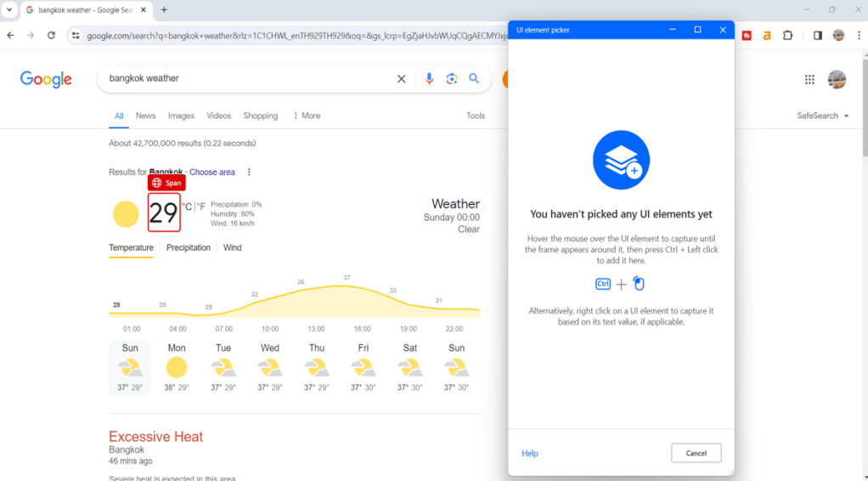
Task: Show the Wind forecast tab
Action: pyautogui.click(x=233, y=248)
